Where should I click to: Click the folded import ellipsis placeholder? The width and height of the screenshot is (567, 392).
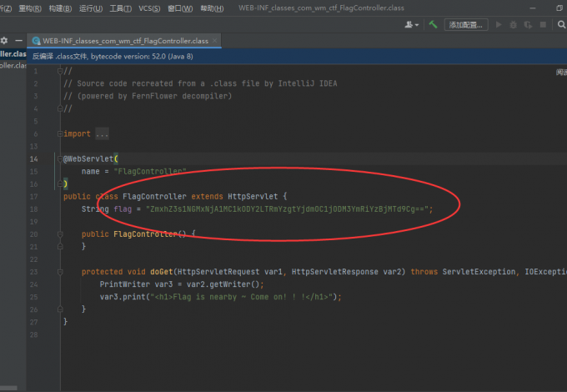pos(102,133)
